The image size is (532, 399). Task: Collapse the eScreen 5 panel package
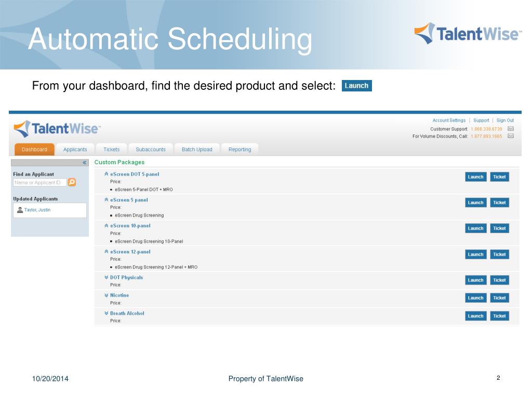[x=106, y=199]
